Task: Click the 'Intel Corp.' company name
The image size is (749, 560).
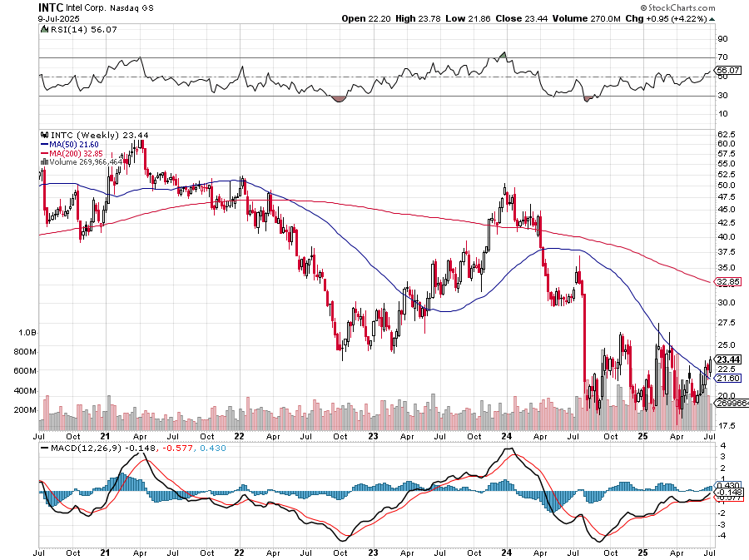Action: point(87,8)
